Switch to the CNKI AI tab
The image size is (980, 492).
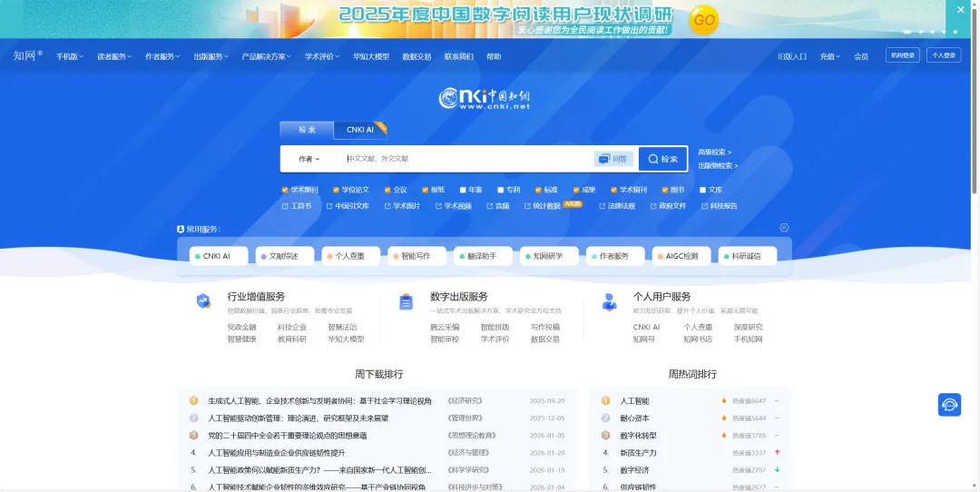tap(360, 130)
